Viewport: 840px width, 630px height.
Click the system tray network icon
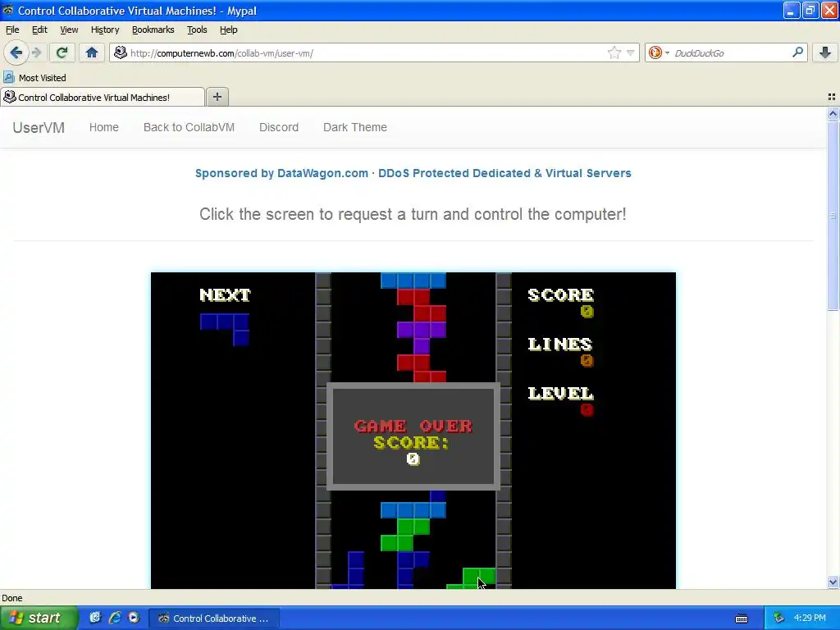coord(778,619)
